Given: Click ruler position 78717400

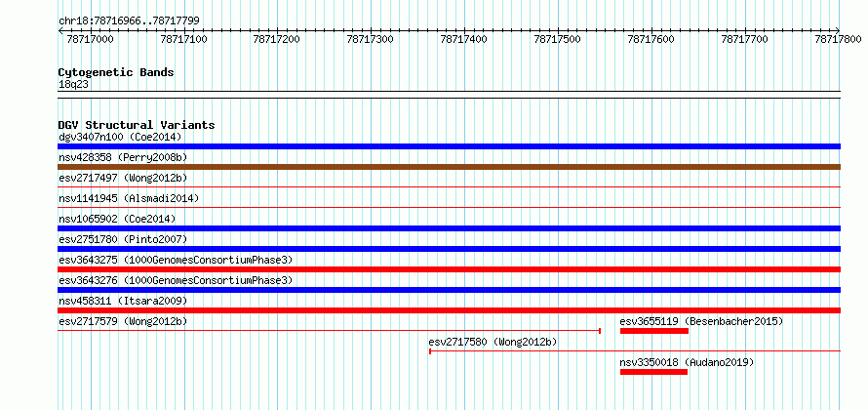Looking at the screenshot, I should (464, 39).
